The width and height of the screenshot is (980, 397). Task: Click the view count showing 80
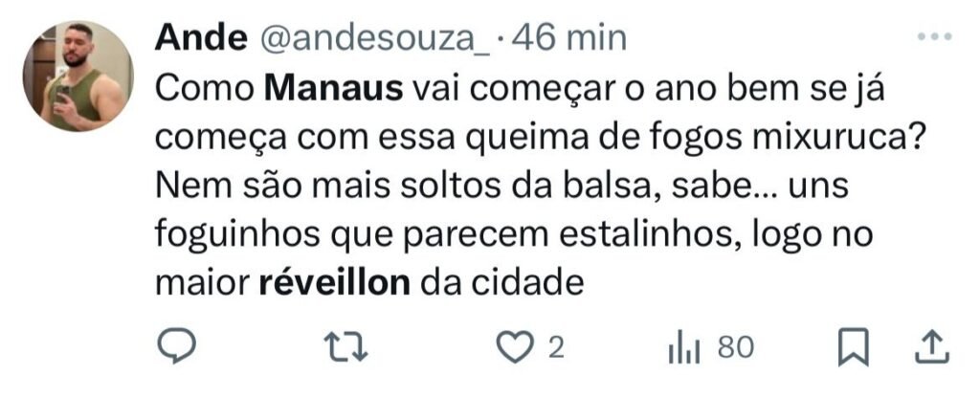click(x=736, y=347)
